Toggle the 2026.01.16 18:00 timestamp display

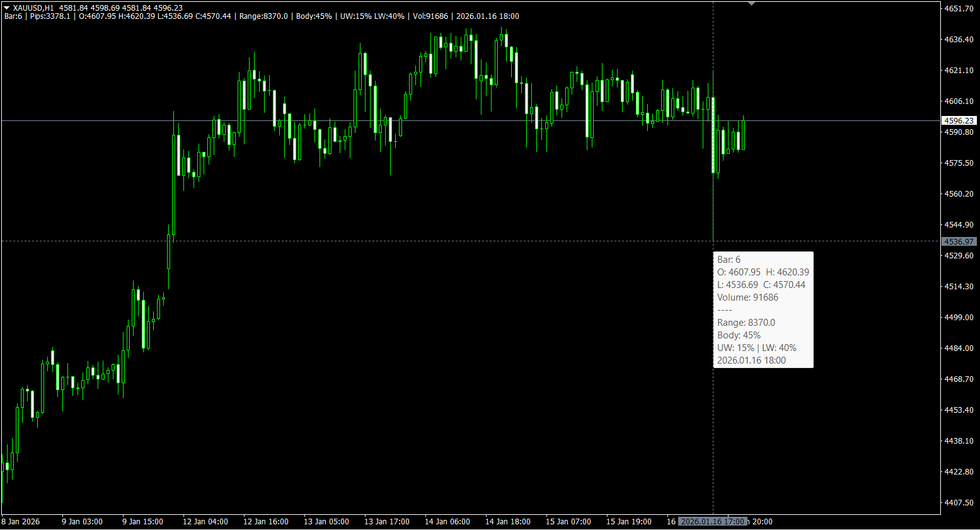(x=487, y=16)
